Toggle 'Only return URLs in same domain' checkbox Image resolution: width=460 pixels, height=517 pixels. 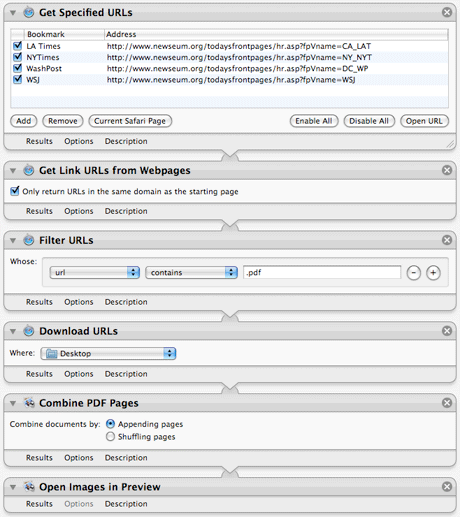coord(15,191)
